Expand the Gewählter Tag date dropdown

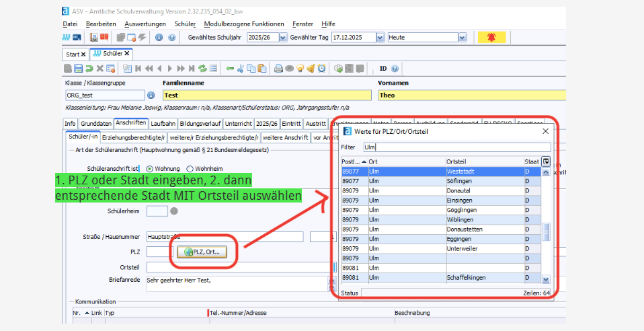point(380,38)
